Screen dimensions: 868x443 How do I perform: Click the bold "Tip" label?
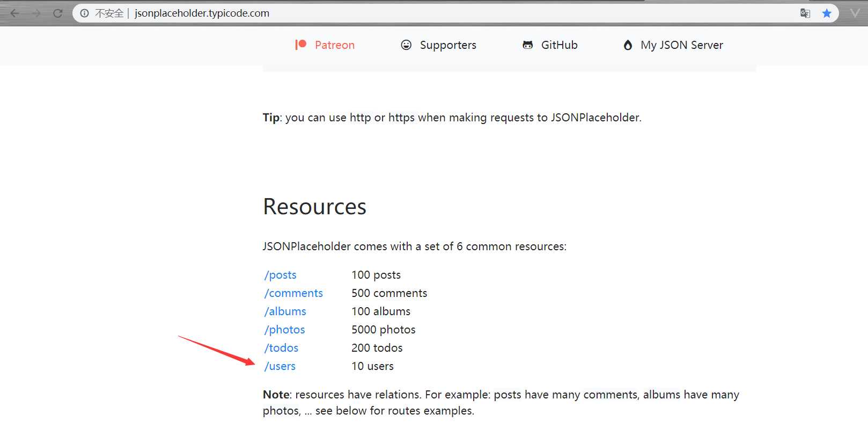[271, 118]
